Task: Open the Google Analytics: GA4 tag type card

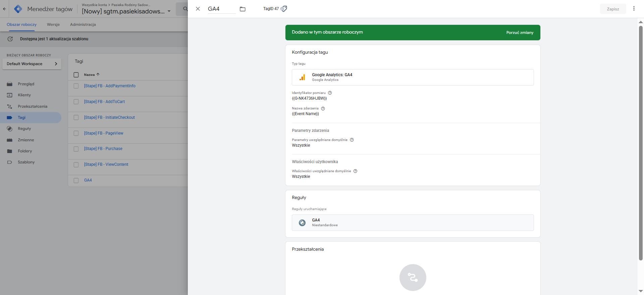Action: (413, 77)
